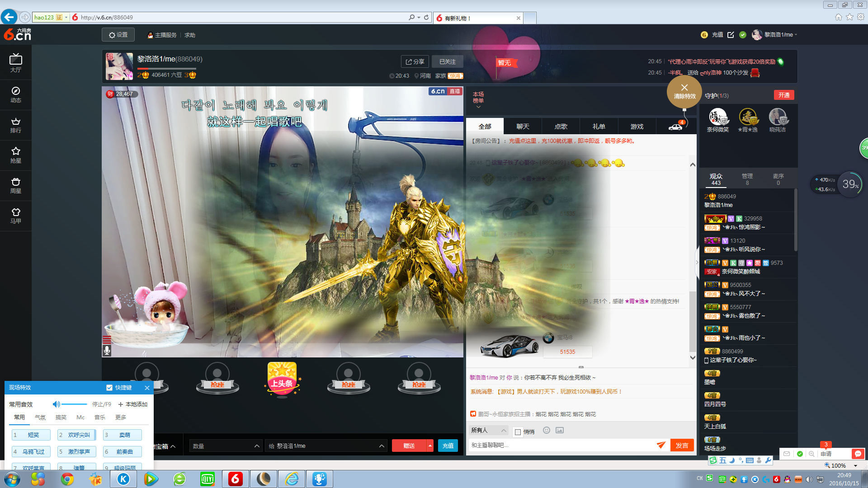Open the 动态 feed sidebar icon

coord(16,94)
